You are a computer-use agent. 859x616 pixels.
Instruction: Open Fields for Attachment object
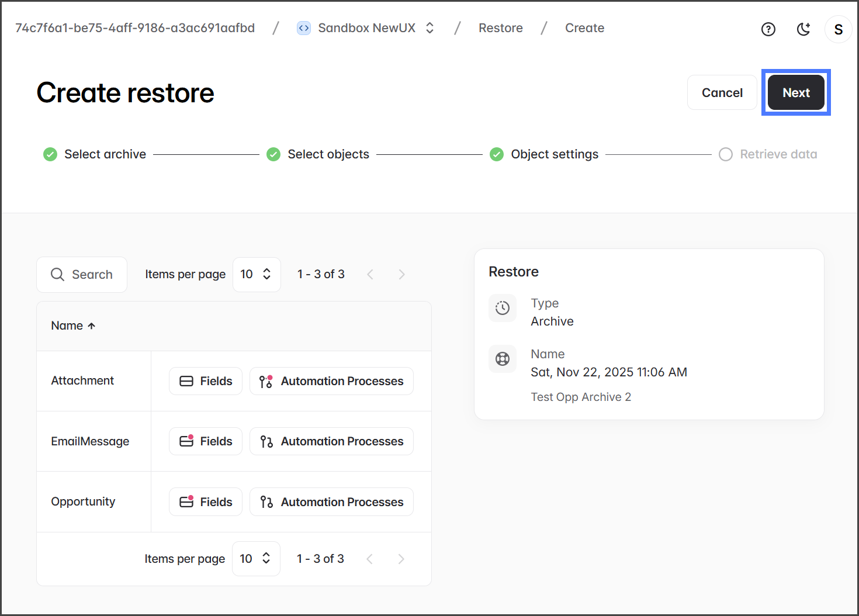coord(206,381)
